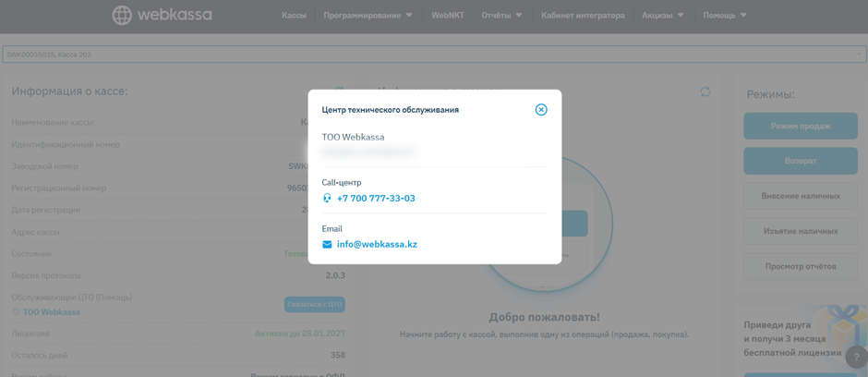Select the remaining days value 358
This screenshot has height=377, width=868.
pos(338,356)
